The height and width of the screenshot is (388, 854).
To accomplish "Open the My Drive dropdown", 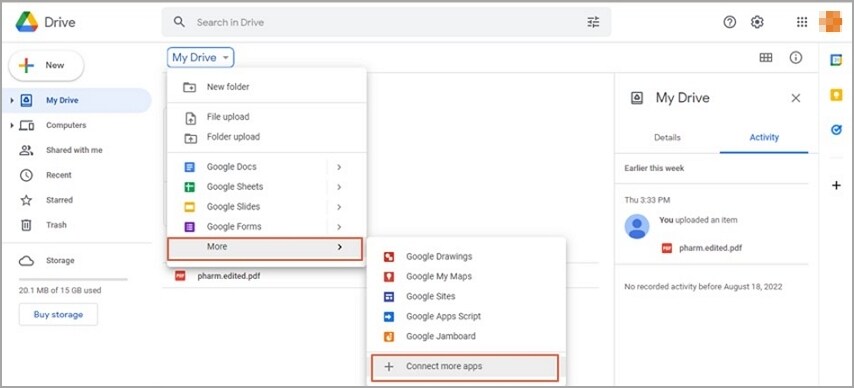I will tap(201, 58).
